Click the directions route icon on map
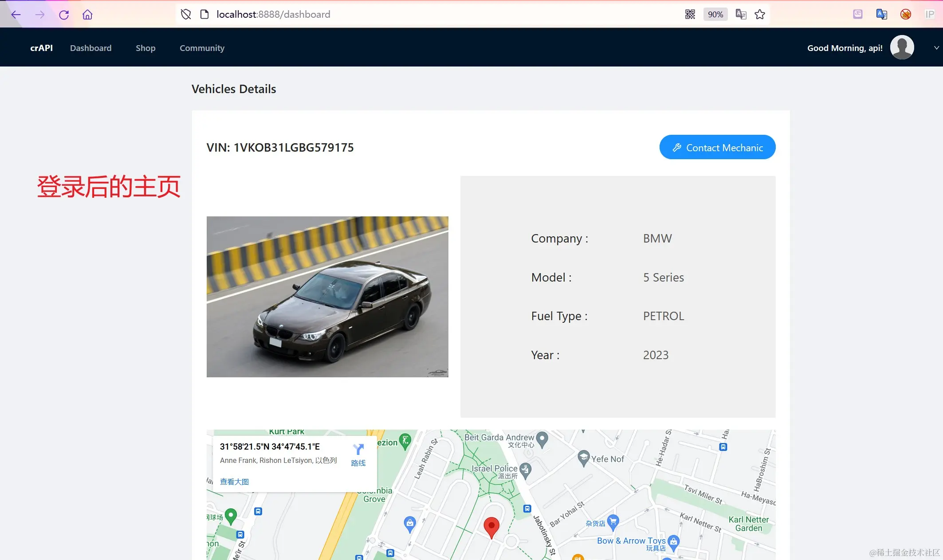Viewport: 943px width, 560px height. pyautogui.click(x=358, y=450)
